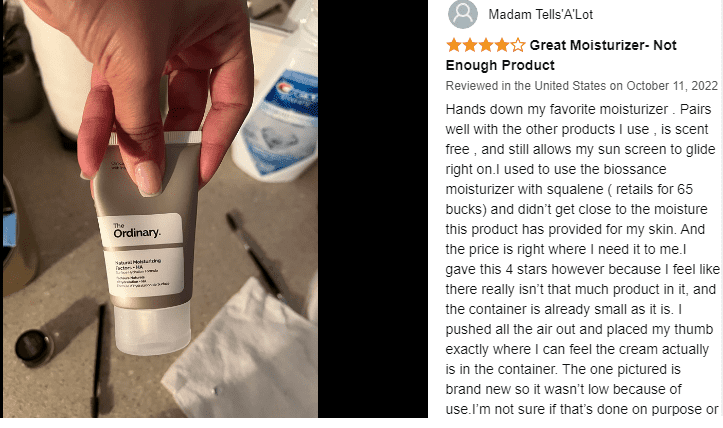The height and width of the screenshot is (428, 723).
Task: Click the black makeup brush on the counter
Action: 98,361
